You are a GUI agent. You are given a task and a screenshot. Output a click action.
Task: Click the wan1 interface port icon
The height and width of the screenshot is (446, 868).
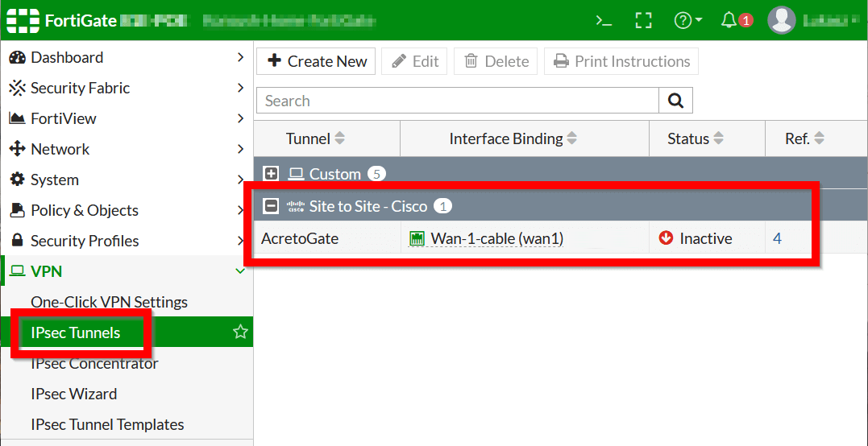pos(417,239)
